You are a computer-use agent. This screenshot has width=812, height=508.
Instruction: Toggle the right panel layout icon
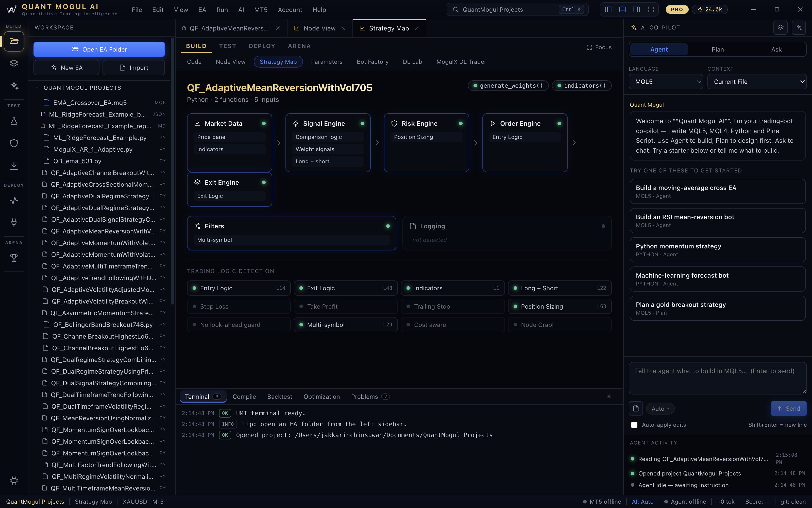coord(636,9)
